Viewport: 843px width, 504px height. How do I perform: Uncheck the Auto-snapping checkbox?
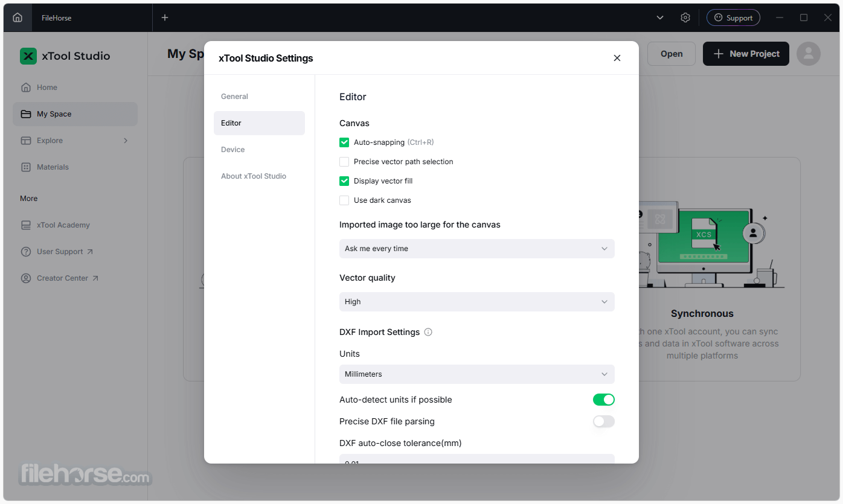tap(344, 142)
